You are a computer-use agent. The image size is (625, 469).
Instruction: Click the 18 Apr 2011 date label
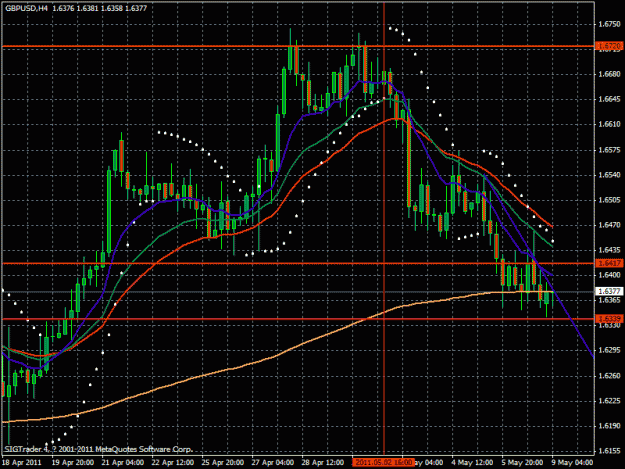click(x=22, y=463)
